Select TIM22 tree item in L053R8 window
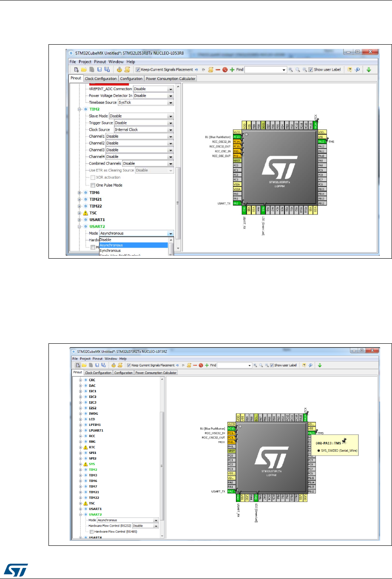392x579 pixels. 96,206
